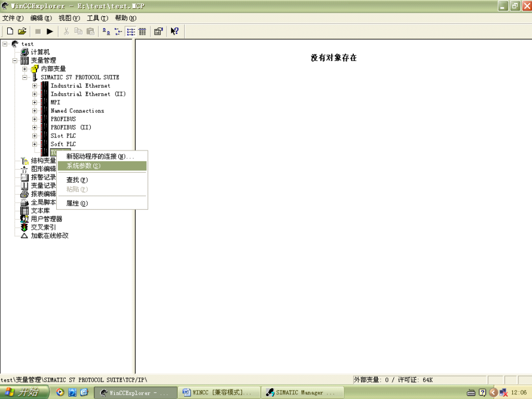Click the Deactivate (stop) toolbar icon
Image resolution: width=532 pixels, height=399 pixels.
point(38,32)
